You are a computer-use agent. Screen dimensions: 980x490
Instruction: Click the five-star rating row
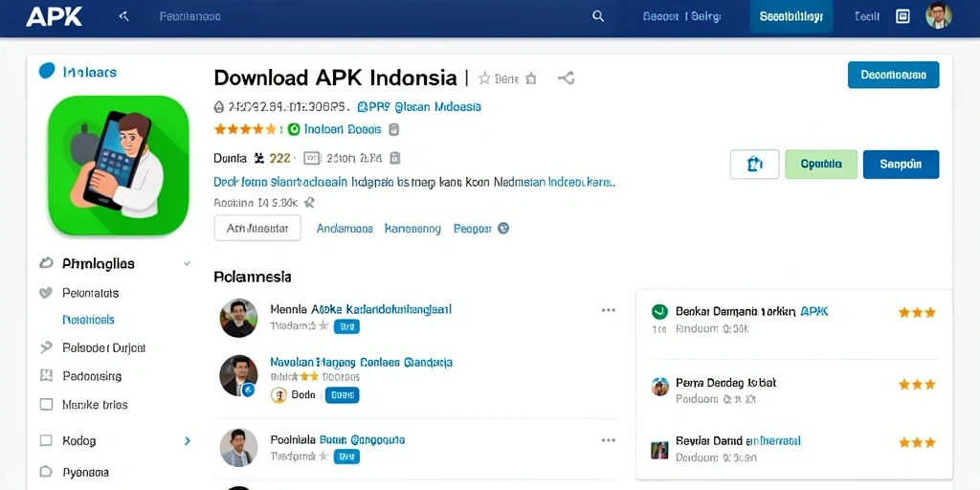(245, 129)
